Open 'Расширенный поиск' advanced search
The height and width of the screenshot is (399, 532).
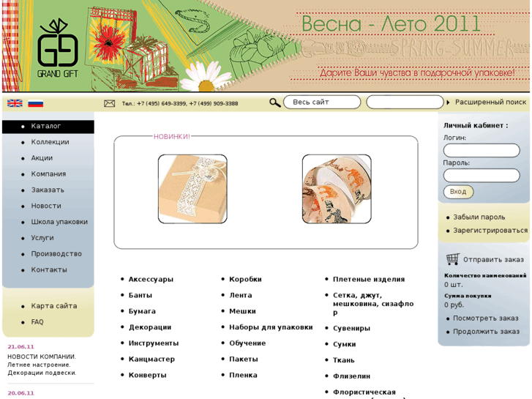coord(490,102)
